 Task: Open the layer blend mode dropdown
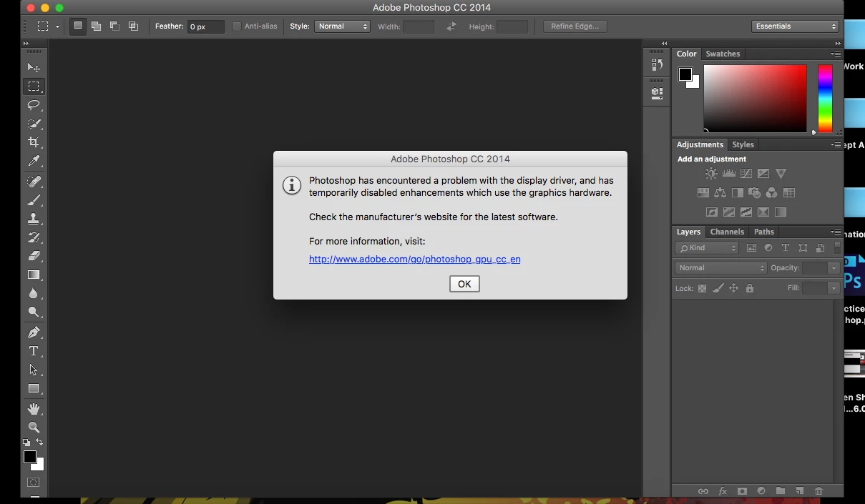coord(720,268)
